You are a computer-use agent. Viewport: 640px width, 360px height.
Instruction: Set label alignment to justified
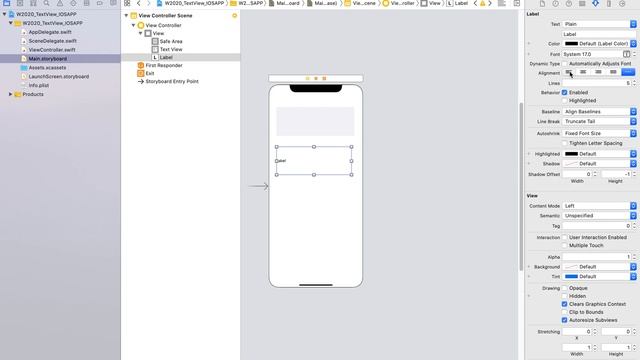click(613, 72)
